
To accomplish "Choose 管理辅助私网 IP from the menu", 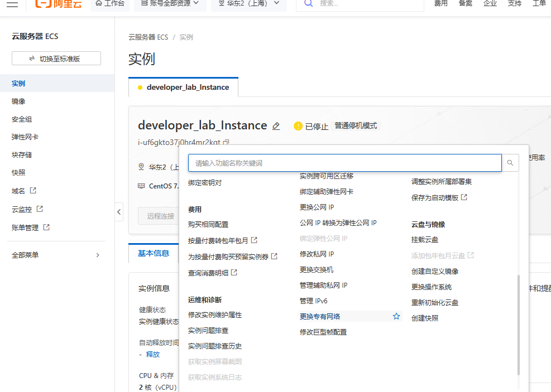I will [x=323, y=285].
